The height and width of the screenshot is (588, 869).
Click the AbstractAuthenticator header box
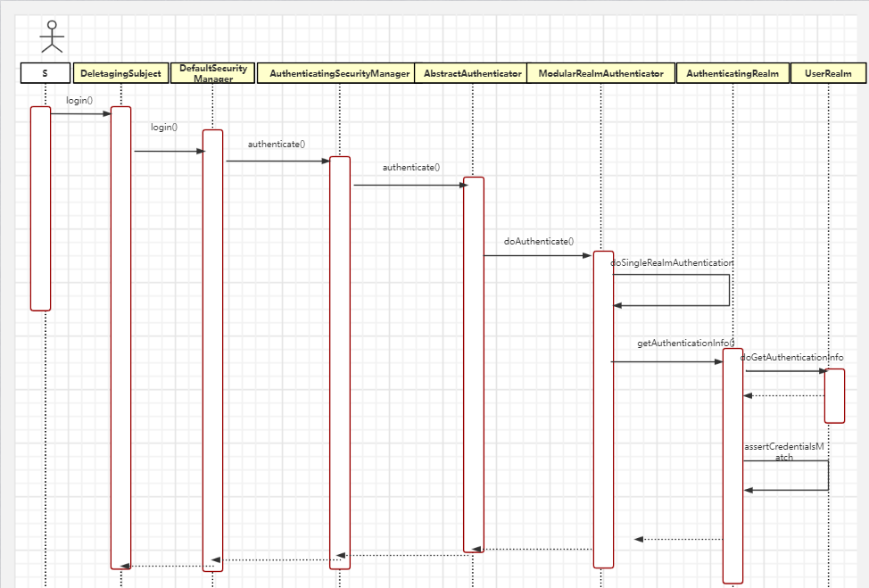472,73
